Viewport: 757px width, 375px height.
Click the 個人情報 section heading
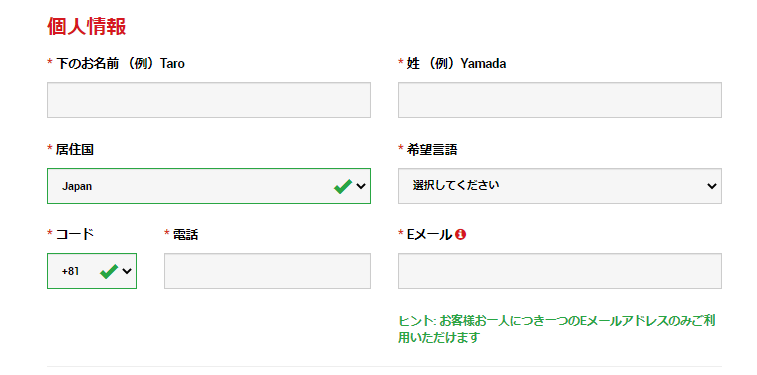(x=86, y=27)
